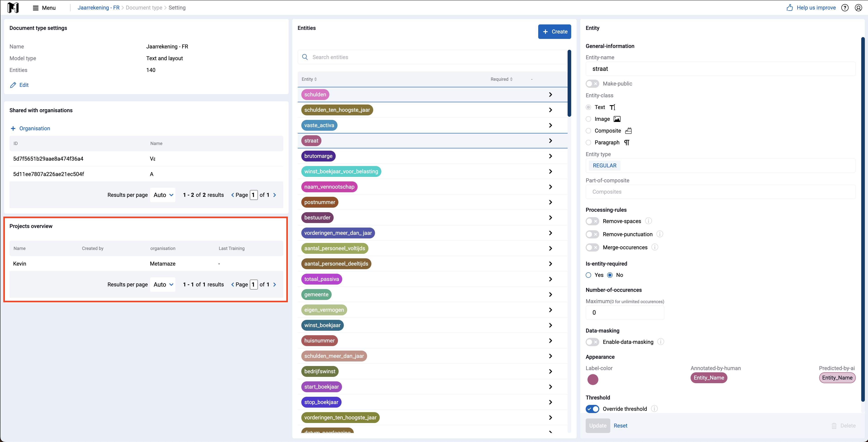Select Yes for Is-entity-required

(x=588, y=275)
